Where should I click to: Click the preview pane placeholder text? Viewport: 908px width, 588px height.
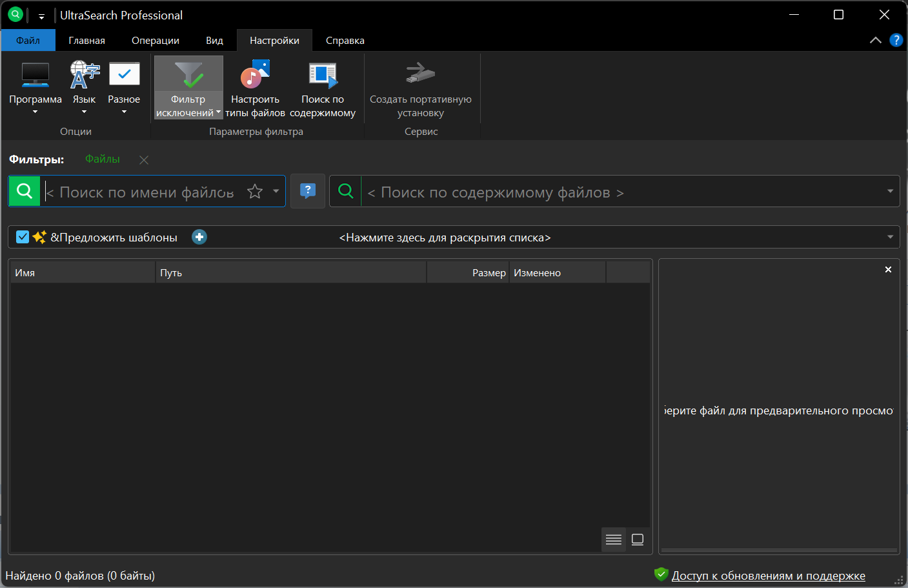tap(779, 411)
